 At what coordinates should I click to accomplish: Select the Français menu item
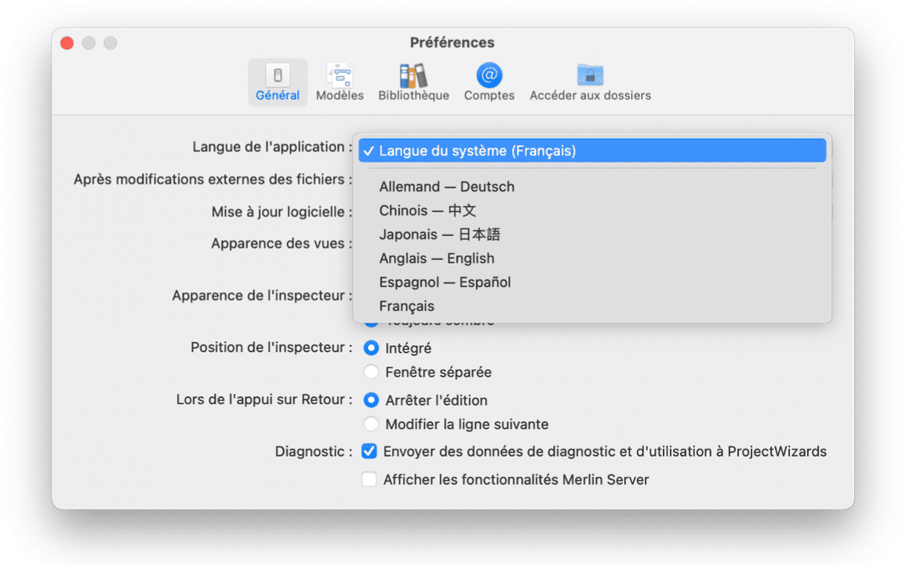[406, 306]
